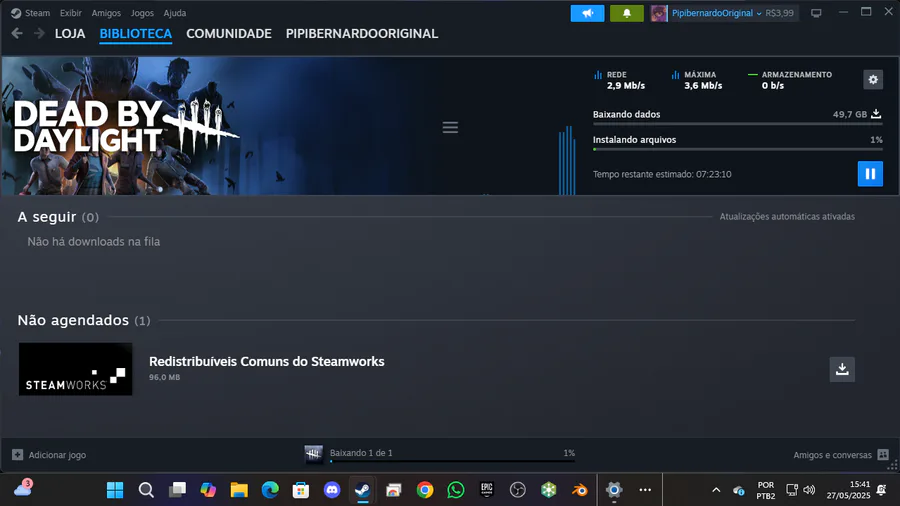Open Redistribuíveis Comuns do Steamworks title
Image resolution: width=900 pixels, height=506 pixels.
[x=266, y=361]
